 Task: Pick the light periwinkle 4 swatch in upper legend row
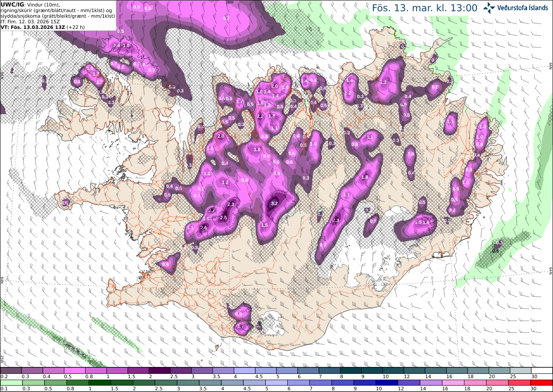[x=245, y=370]
